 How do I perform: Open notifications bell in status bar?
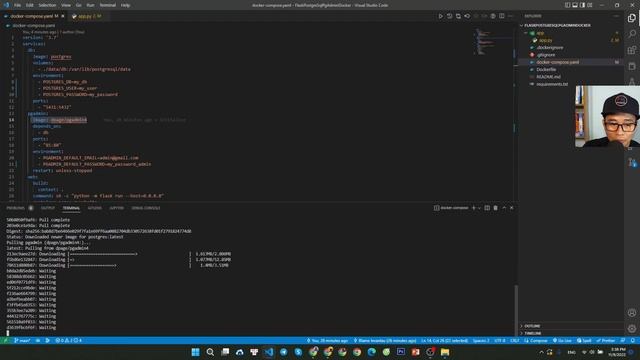pos(632,340)
